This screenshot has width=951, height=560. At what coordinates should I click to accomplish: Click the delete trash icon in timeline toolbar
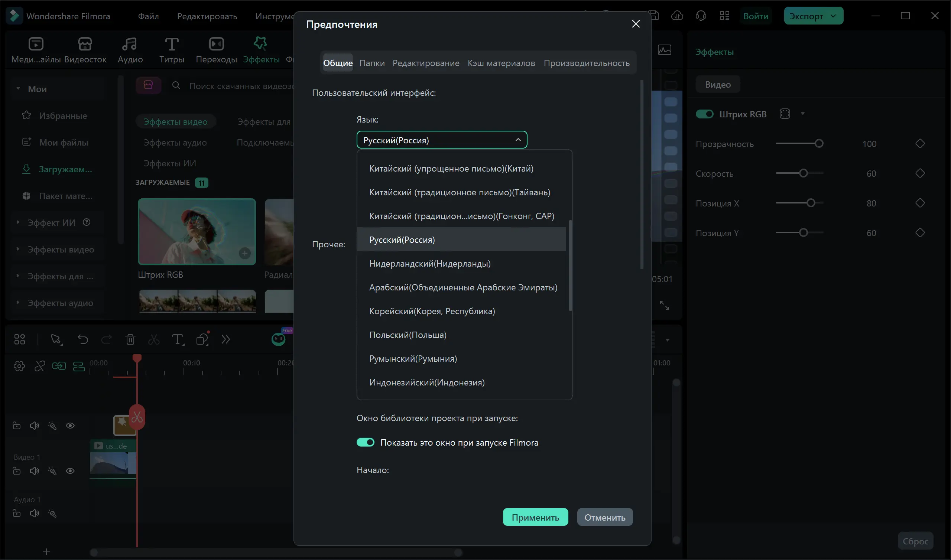(130, 340)
